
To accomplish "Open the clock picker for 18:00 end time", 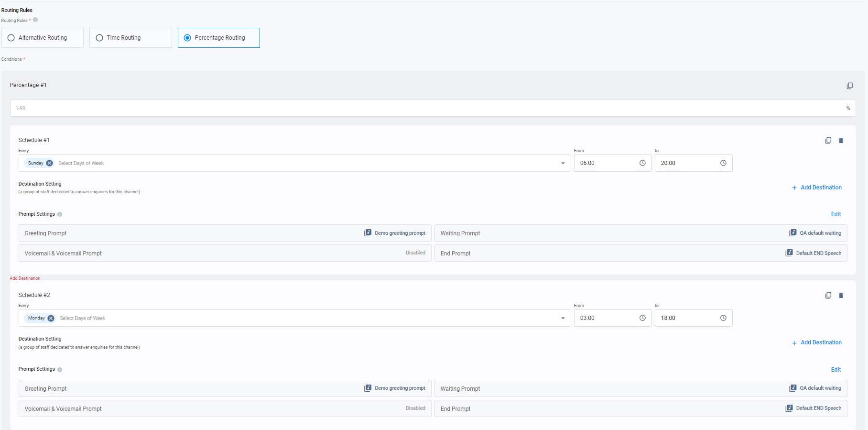I will coord(723,318).
